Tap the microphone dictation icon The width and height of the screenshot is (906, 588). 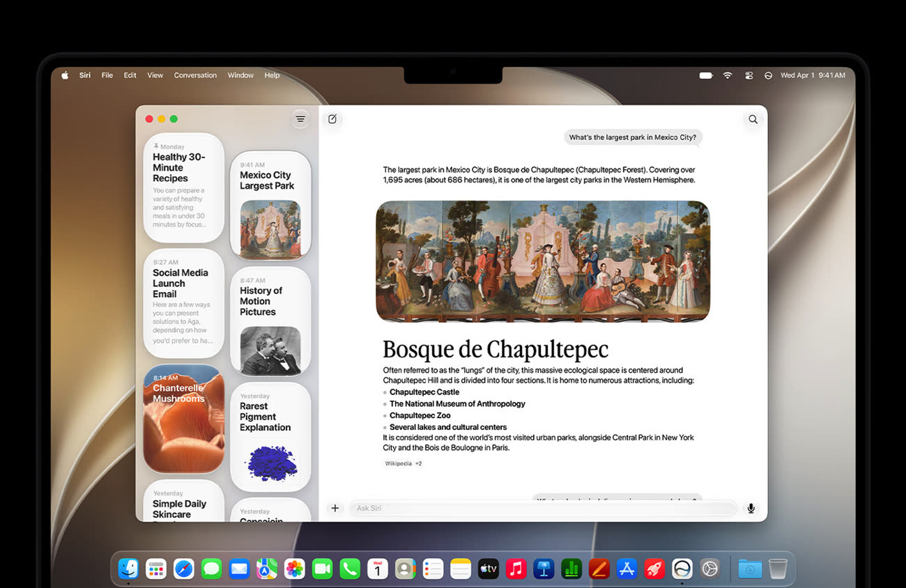[751, 508]
